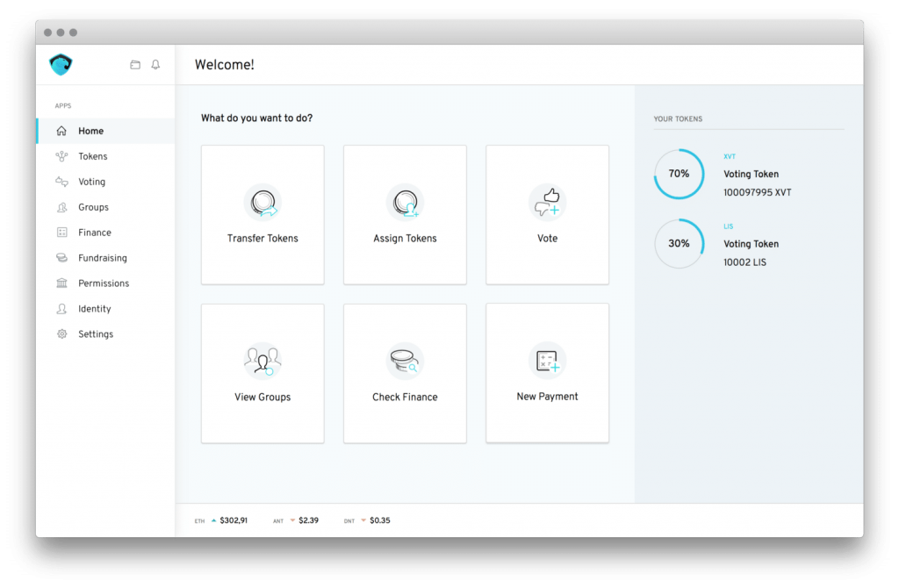Click the 10002 LIS balance
This screenshot has height=588, width=899.
tap(744, 262)
